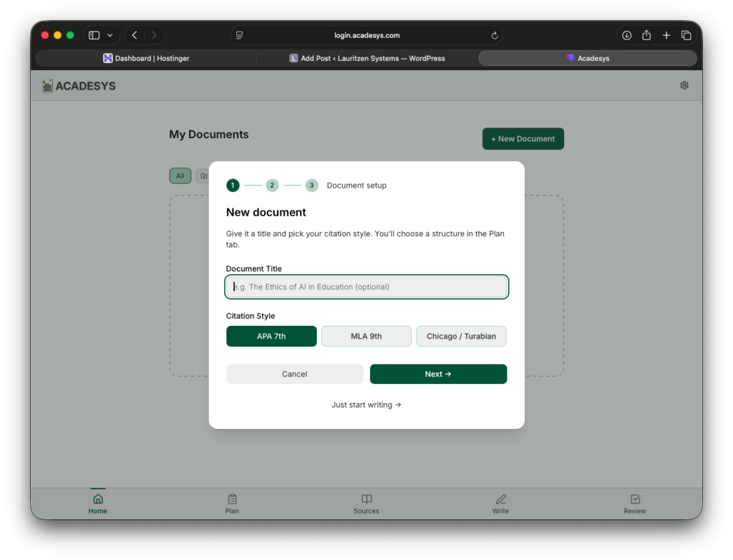Go forward with Safari forward arrow
This screenshot has width=733, height=560.
(x=154, y=35)
